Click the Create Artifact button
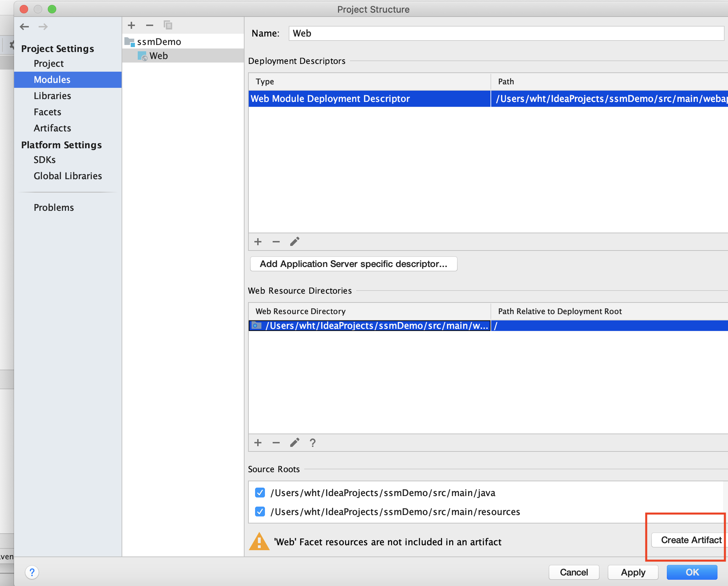The height and width of the screenshot is (586, 728). pos(690,540)
